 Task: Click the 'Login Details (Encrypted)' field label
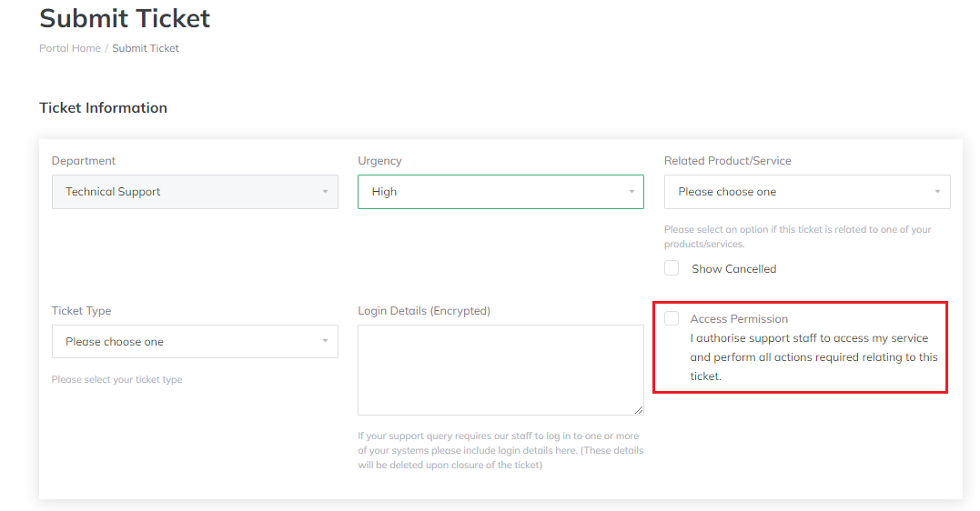[x=424, y=311]
